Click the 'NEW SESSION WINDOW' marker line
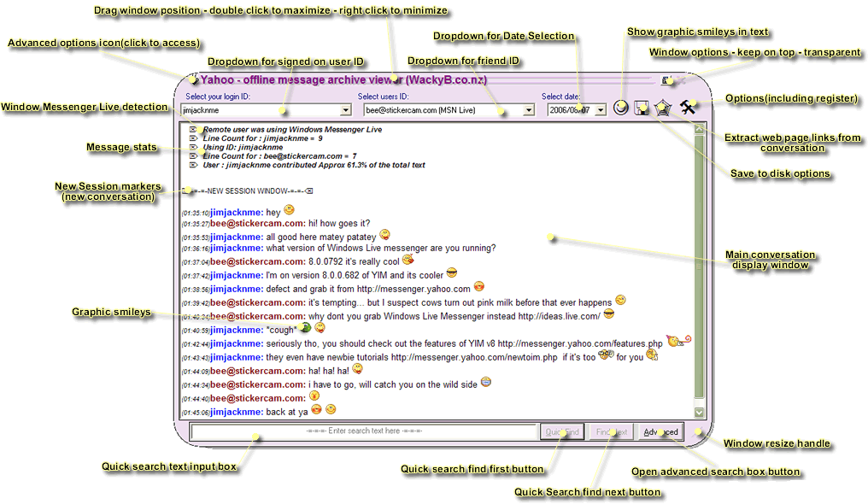868x504 pixels. coord(248,190)
